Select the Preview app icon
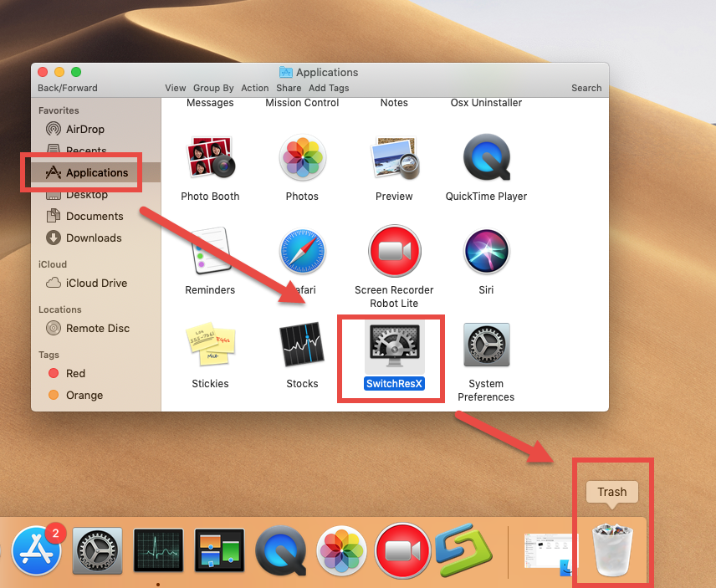This screenshot has height=588, width=716. pyautogui.click(x=394, y=157)
